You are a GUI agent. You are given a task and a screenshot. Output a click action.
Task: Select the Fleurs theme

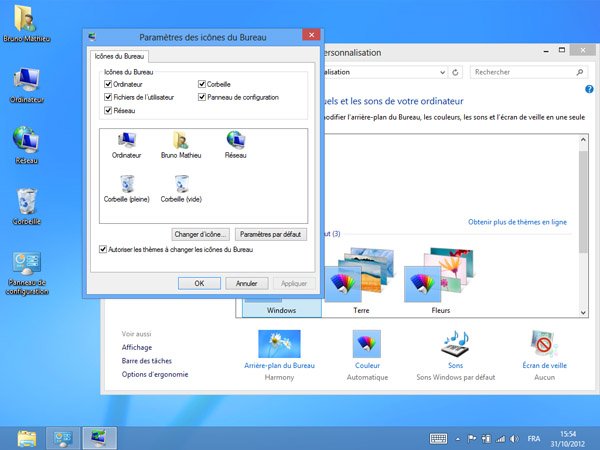coord(440,281)
